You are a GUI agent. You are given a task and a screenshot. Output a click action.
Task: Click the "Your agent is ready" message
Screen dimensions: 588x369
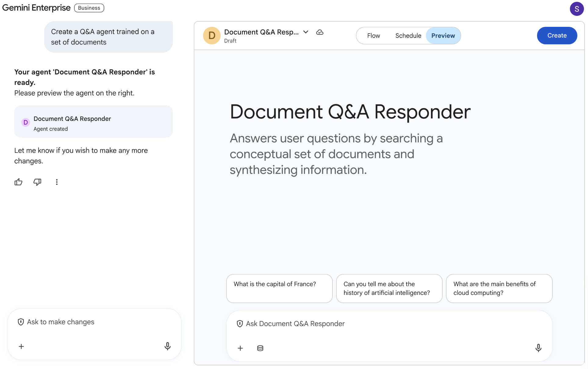point(84,77)
